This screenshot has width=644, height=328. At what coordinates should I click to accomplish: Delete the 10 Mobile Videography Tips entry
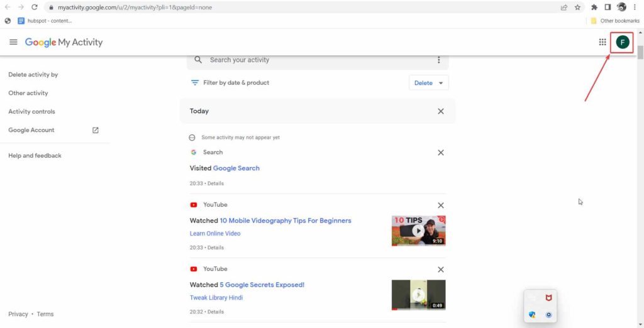441,205
